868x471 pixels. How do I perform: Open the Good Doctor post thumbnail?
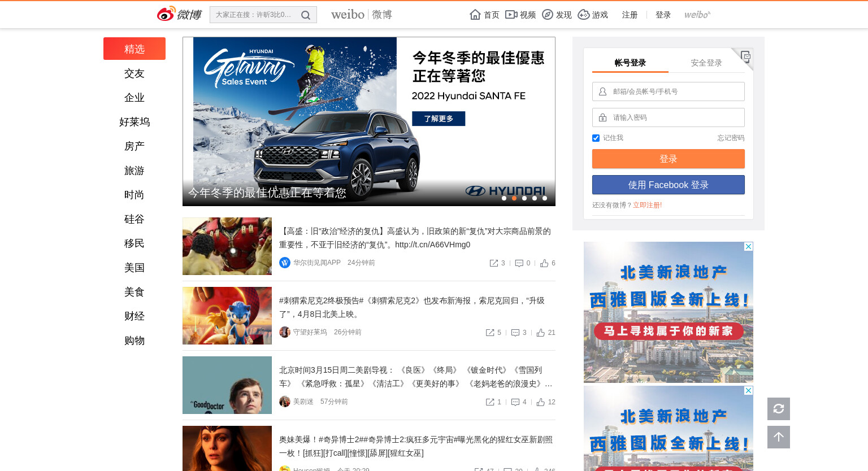tap(227, 385)
